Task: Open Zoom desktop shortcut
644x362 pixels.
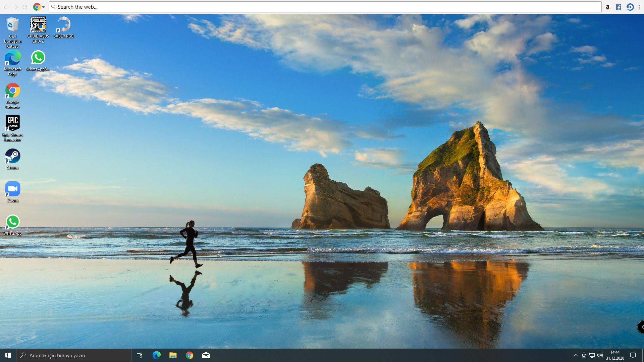Action: click(12, 189)
